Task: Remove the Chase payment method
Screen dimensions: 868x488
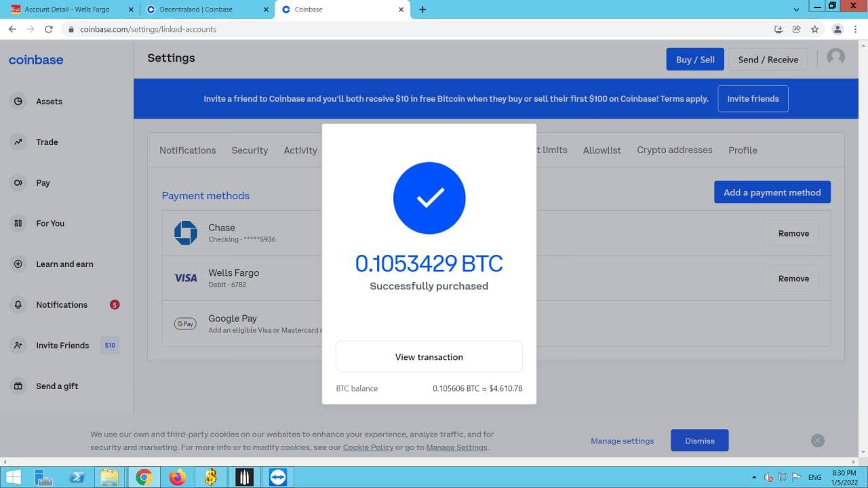Action: tap(793, 233)
